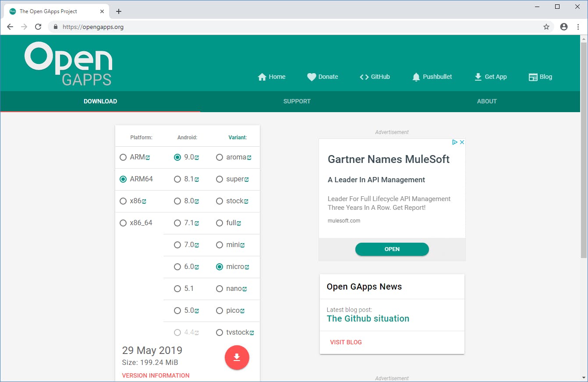Screen dimensions: 588x382
Task: Click the Open GApps logo
Action: click(x=69, y=64)
